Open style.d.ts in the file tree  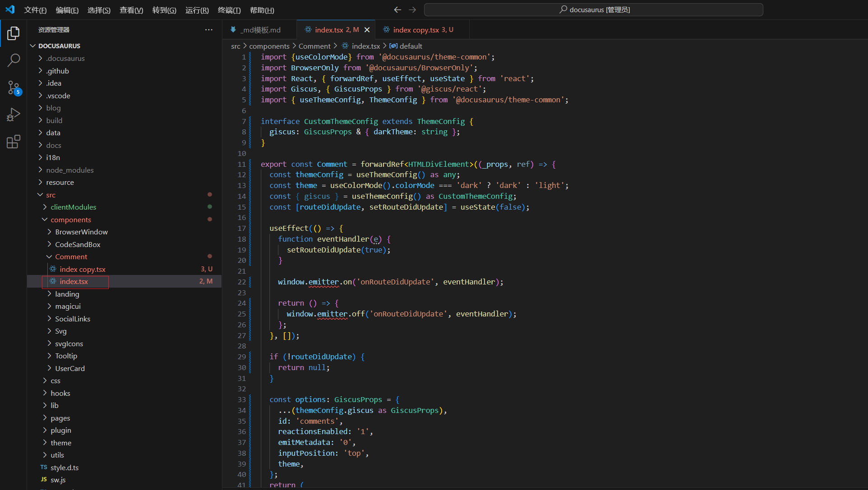(x=125, y=467)
